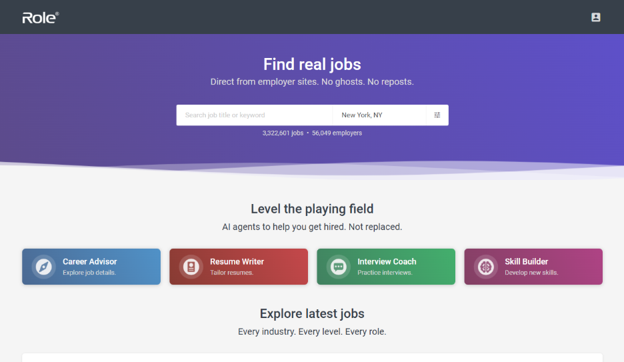624x362 pixels.
Task: Click the Find real jobs heading
Action: point(312,64)
